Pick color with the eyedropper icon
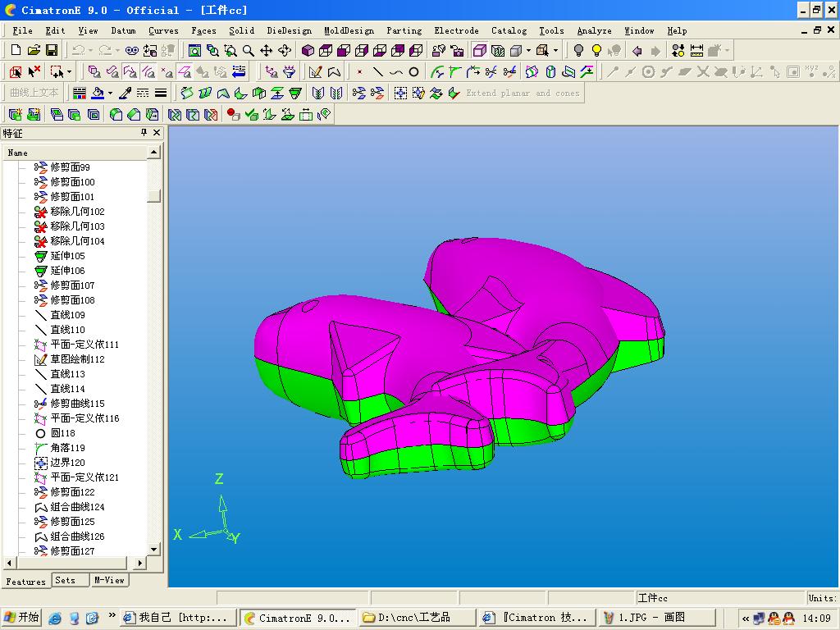 (x=125, y=94)
